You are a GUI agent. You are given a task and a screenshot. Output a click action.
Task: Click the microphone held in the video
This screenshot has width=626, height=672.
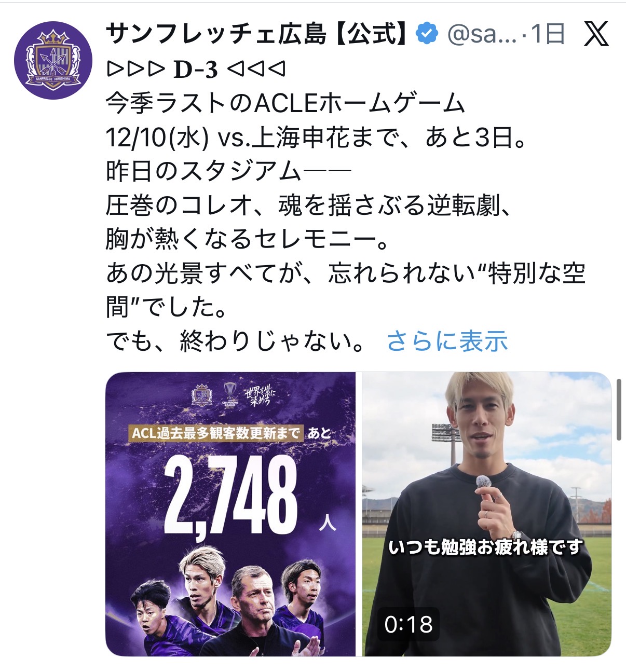coord(484,482)
